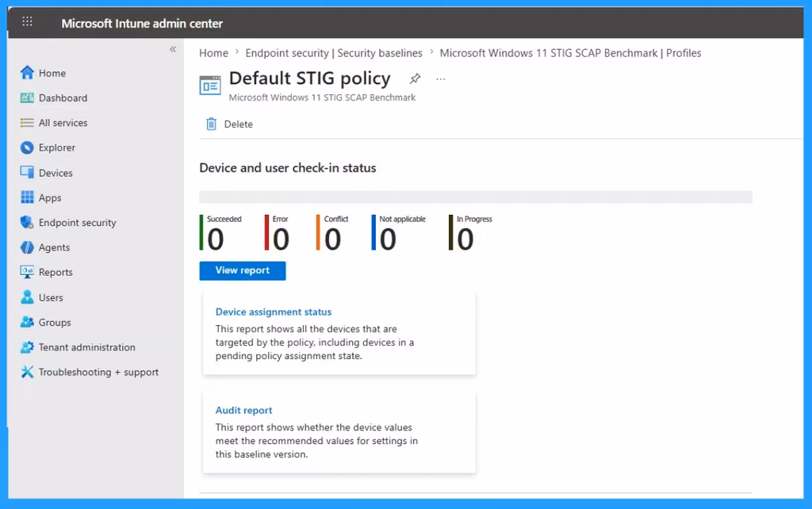Click the Delete toolbar button
The height and width of the screenshot is (509, 812).
[229, 124]
